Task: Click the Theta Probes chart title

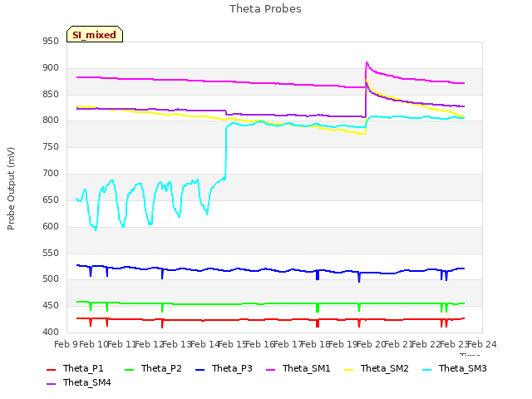Action: click(x=265, y=9)
